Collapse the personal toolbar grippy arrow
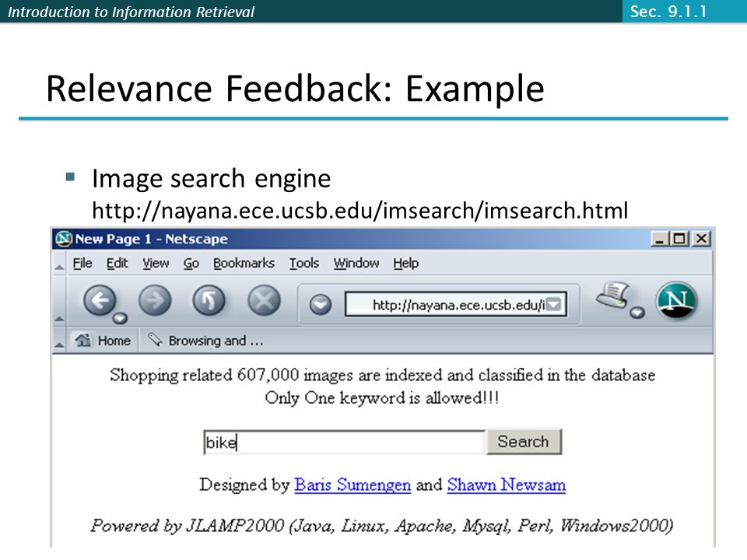The height and width of the screenshot is (560, 747). [59, 345]
